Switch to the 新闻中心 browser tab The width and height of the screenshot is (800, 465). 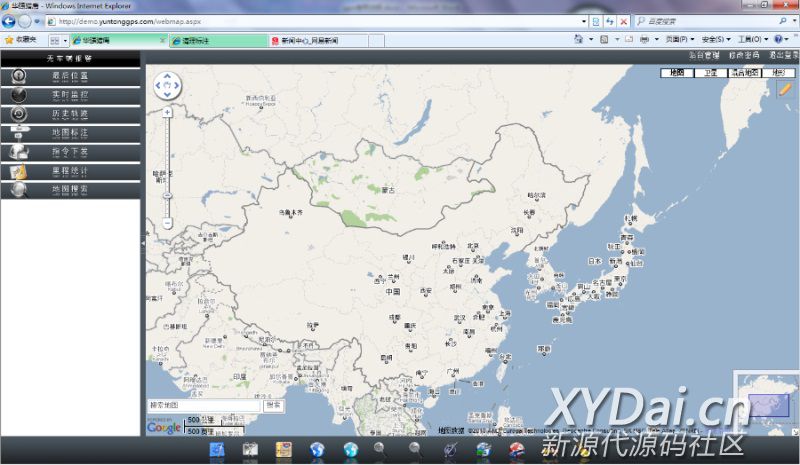(x=319, y=40)
